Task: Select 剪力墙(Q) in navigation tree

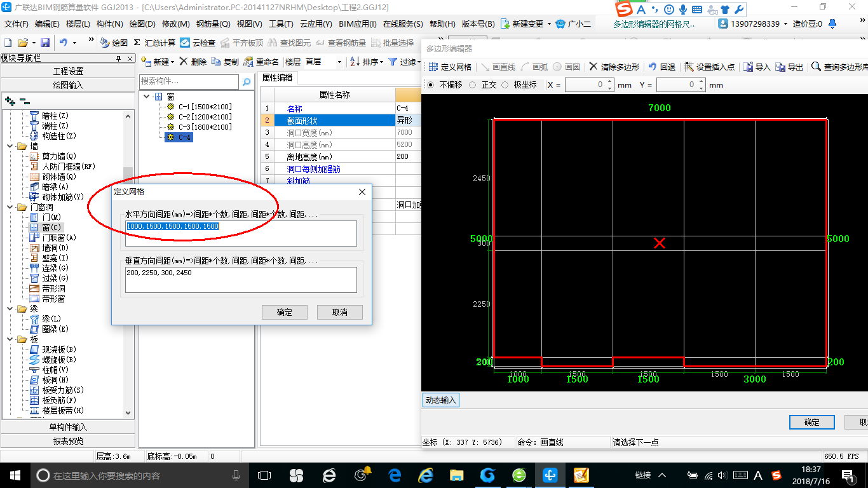Action: click(58, 156)
